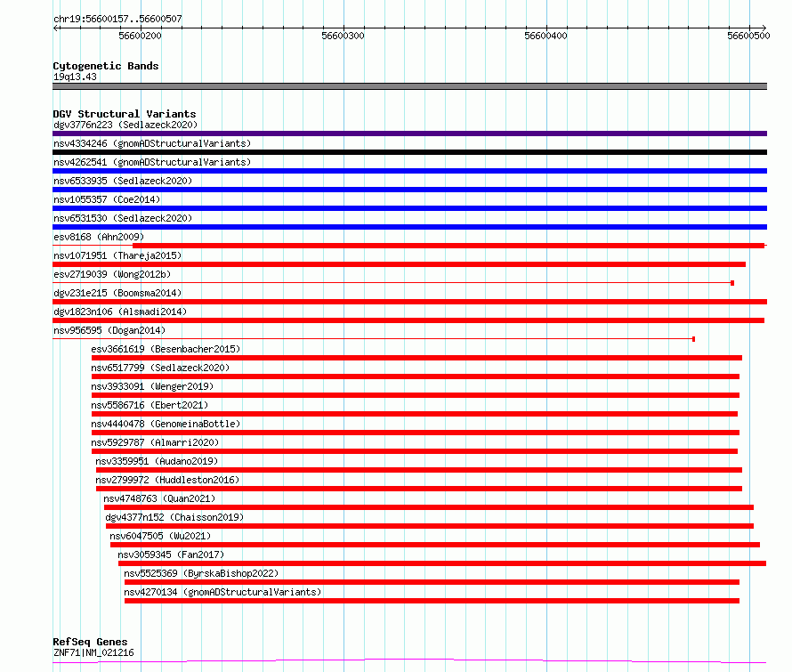Open nsv1071951 (Thareja2015) label
Image resolution: width=792 pixels, height=672 pixels.
117,255
